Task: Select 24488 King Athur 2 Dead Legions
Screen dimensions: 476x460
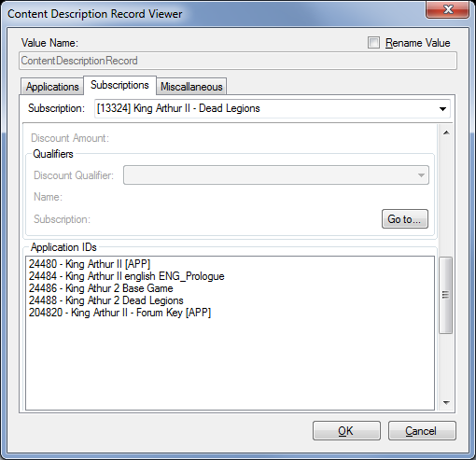Action: pos(106,300)
